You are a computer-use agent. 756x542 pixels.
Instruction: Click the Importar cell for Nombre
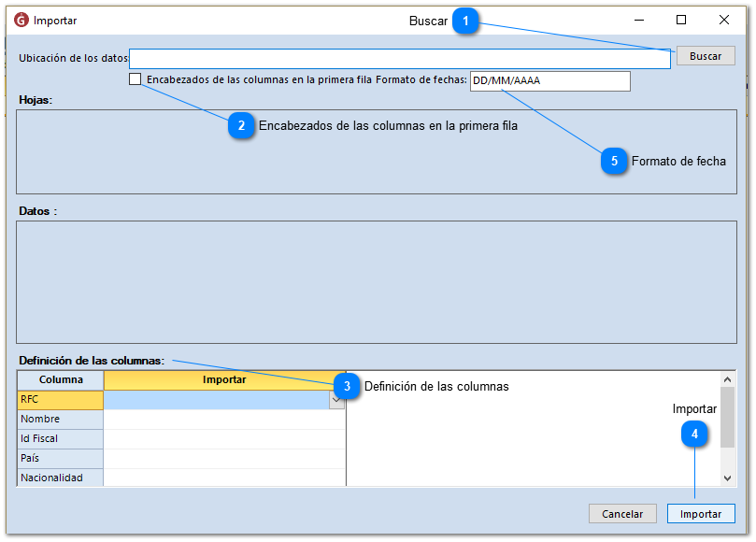click(x=224, y=420)
